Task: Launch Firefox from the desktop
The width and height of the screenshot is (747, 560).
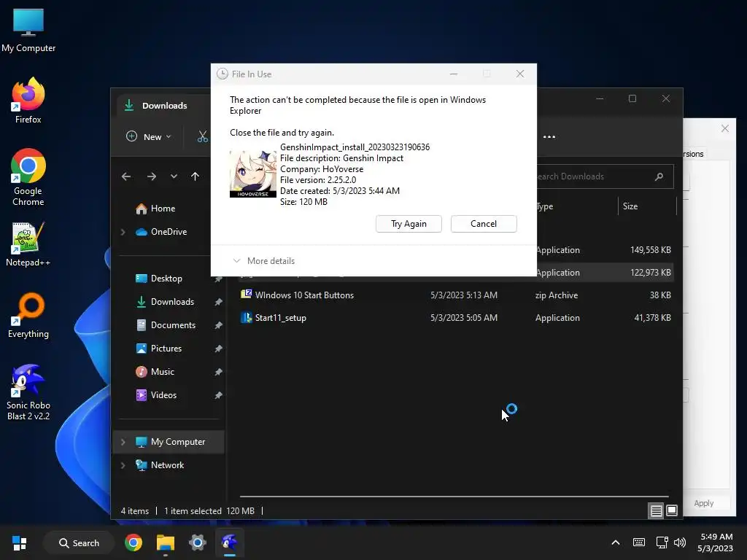Action: pyautogui.click(x=28, y=101)
